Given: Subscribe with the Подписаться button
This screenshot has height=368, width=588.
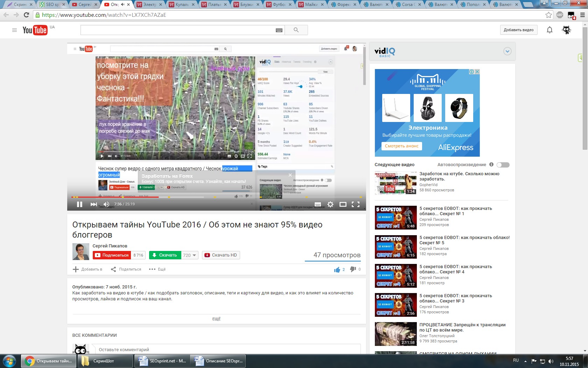Looking at the screenshot, I should coord(112,255).
